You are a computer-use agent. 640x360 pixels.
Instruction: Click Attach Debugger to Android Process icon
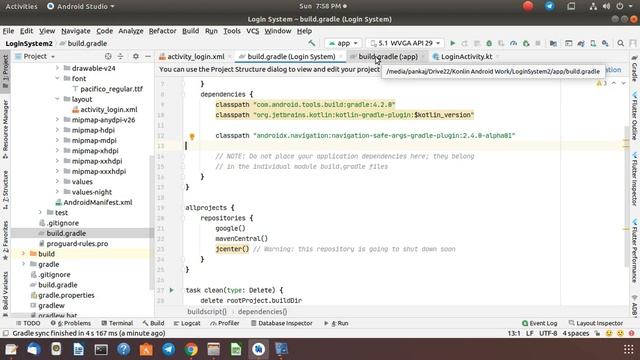coord(526,43)
